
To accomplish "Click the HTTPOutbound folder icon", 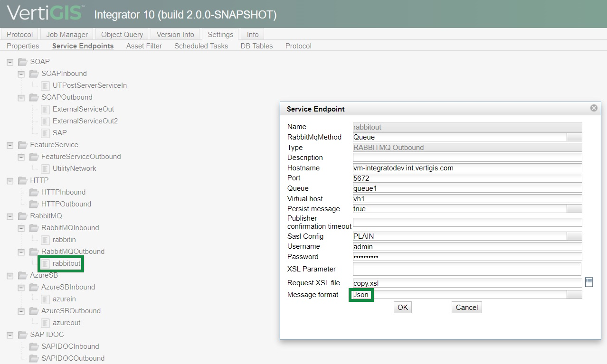I will pyautogui.click(x=34, y=204).
